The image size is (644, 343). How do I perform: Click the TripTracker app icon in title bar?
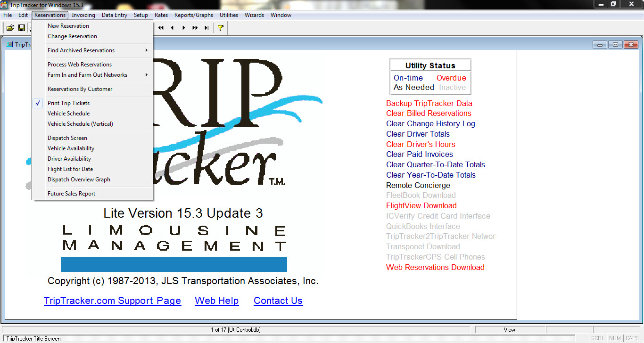(4, 4)
